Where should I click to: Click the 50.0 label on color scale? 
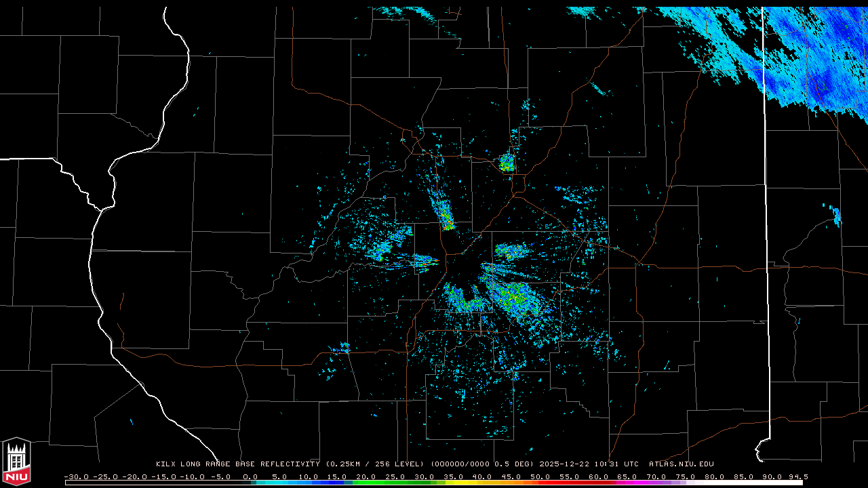pos(540,476)
